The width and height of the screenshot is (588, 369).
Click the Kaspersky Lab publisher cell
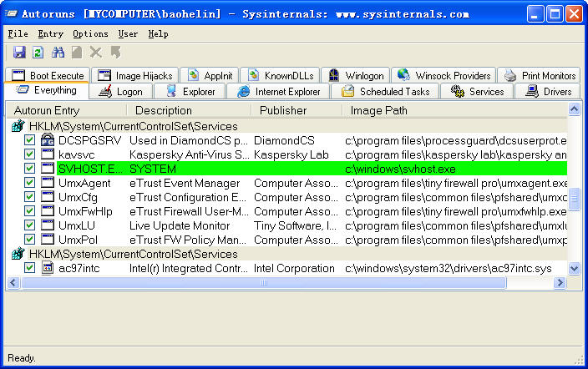pyautogui.click(x=291, y=154)
